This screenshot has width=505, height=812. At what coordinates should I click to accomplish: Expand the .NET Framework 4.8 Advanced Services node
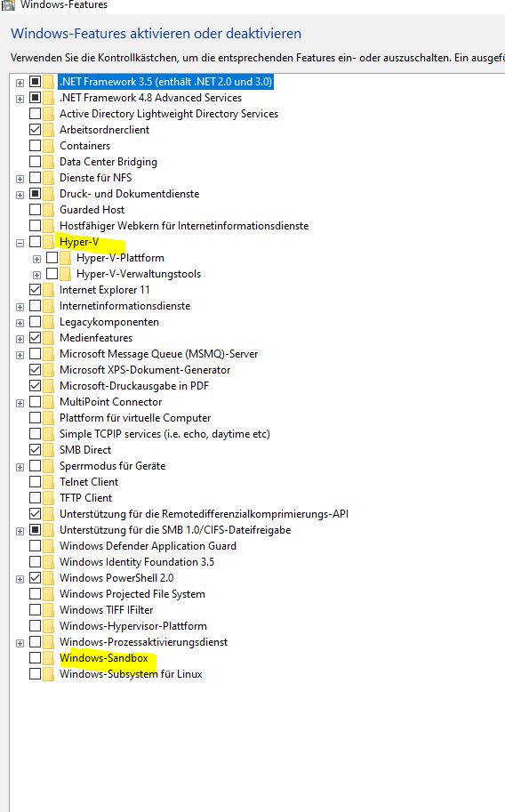point(20,99)
